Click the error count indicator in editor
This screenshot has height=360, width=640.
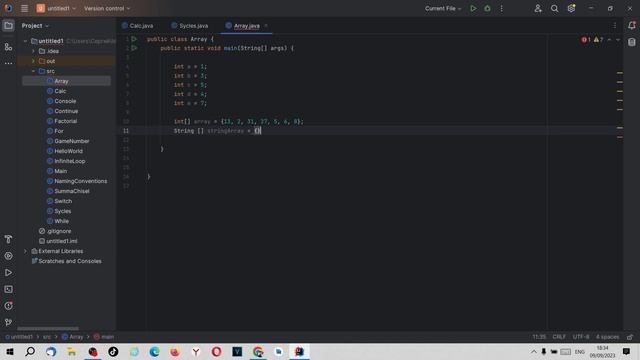(x=586, y=40)
